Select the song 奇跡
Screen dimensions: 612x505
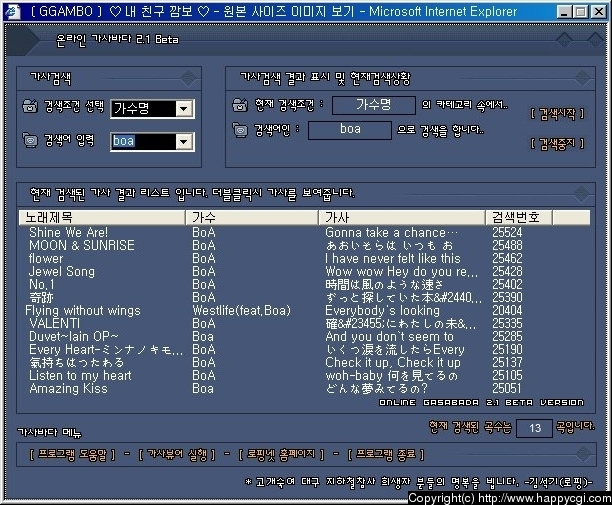pyautogui.click(x=41, y=298)
